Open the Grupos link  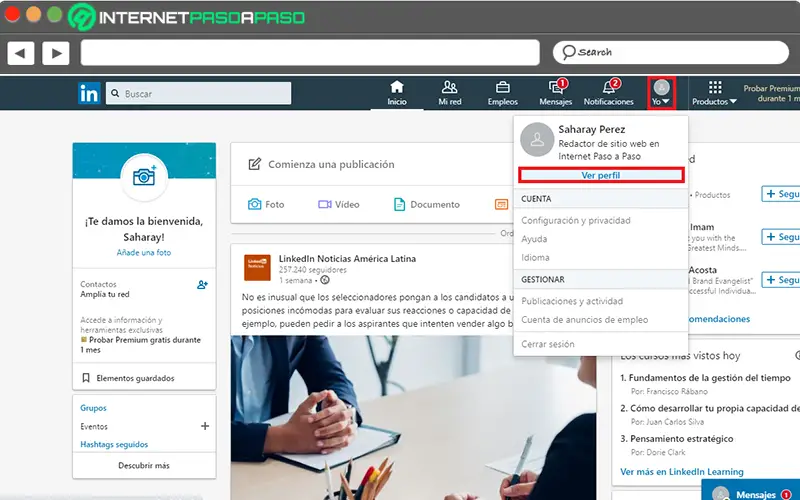click(x=93, y=408)
